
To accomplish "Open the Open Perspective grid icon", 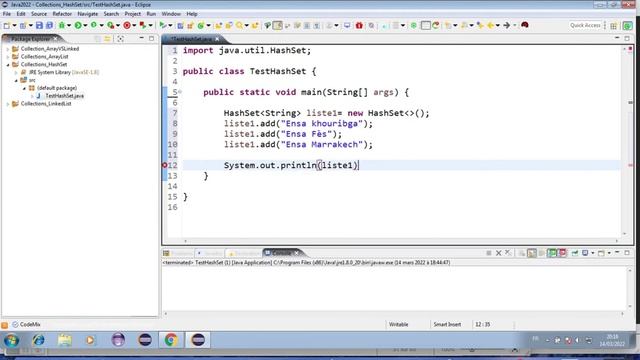I will pos(613,26).
